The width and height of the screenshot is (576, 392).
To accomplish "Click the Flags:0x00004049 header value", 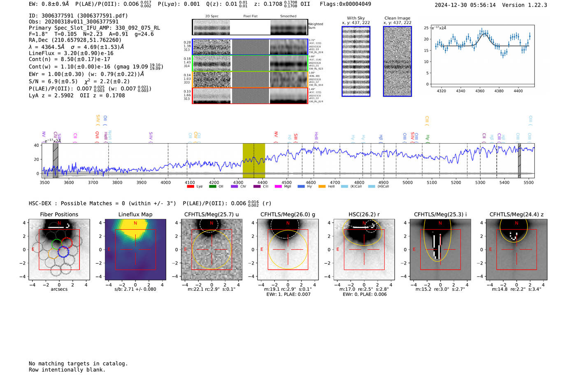I will click(346, 4).
